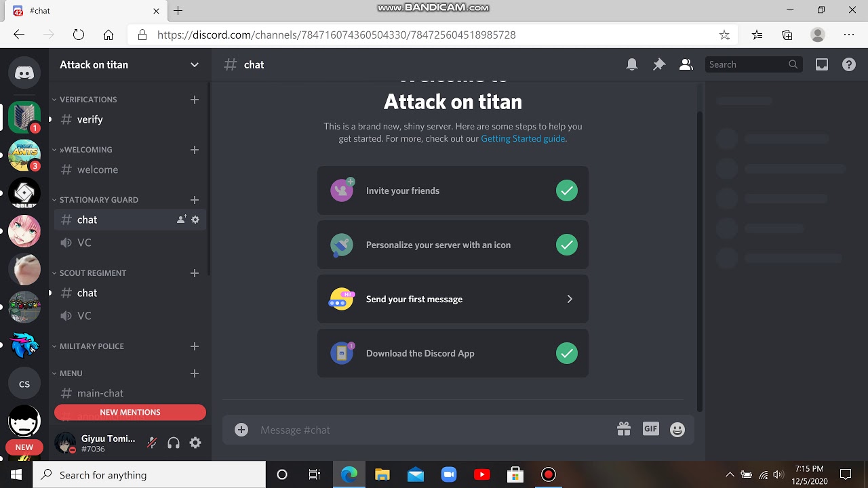Create channel in MENU category

point(195,373)
